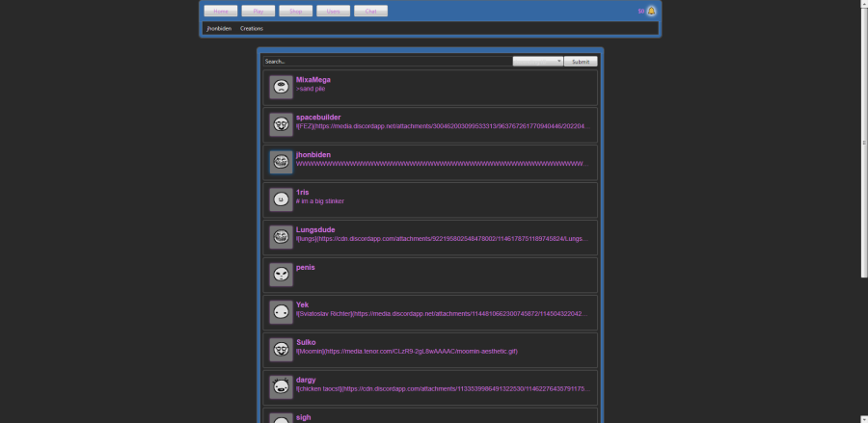Click Yek's profile avatar
This screenshot has height=423, width=868.
[x=281, y=312]
